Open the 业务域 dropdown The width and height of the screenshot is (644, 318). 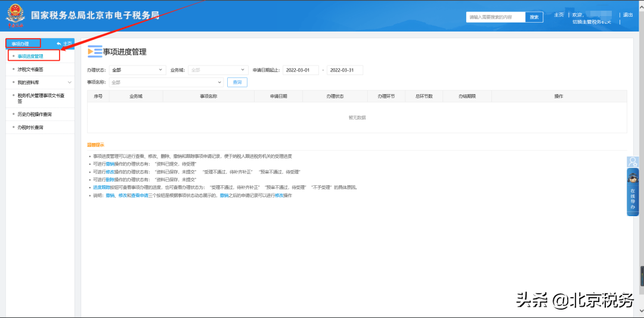pos(218,70)
